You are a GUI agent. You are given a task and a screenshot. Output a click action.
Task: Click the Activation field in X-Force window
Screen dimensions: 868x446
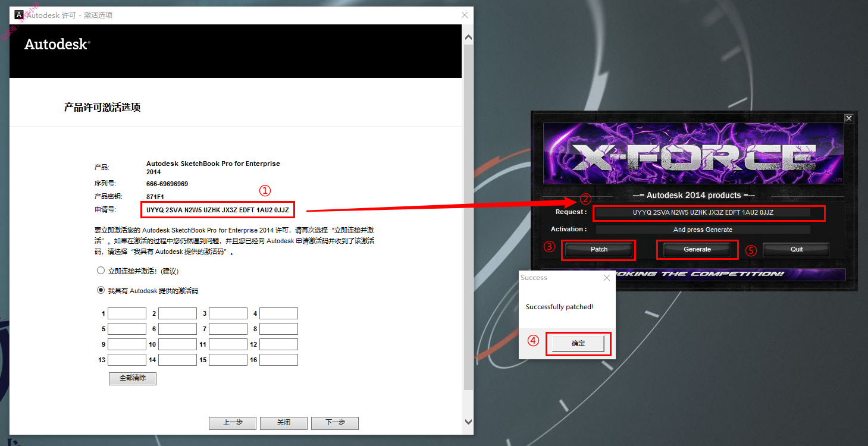tap(703, 230)
